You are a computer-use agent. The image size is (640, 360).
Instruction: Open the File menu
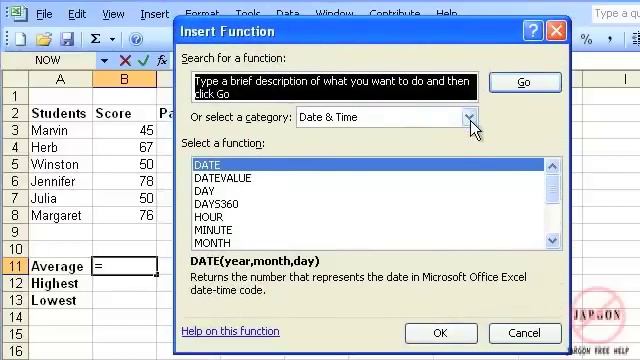click(44, 14)
